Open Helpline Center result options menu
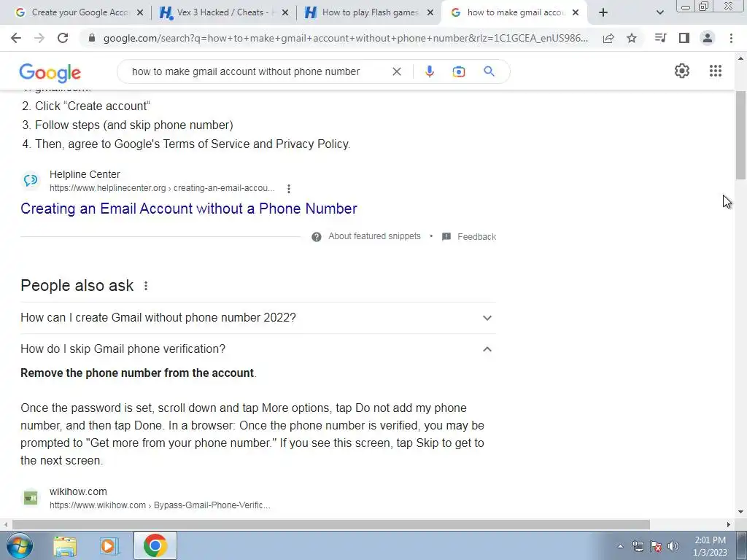The width and height of the screenshot is (747, 560). pyautogui.click(x=288, y=189)
